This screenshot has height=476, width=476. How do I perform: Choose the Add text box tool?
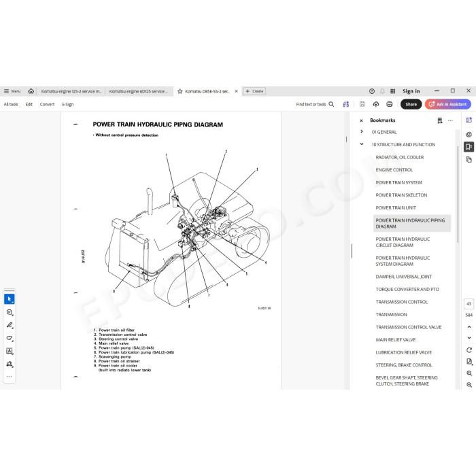tap(10, 351)
